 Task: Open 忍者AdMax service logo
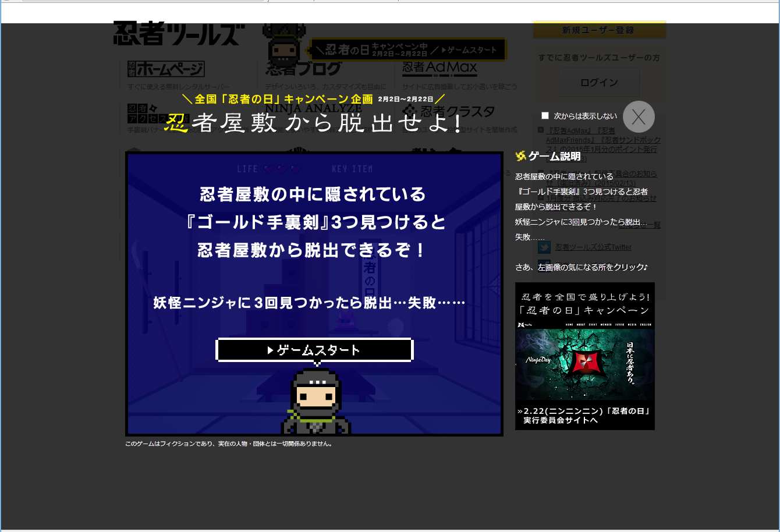click(439, 69)
